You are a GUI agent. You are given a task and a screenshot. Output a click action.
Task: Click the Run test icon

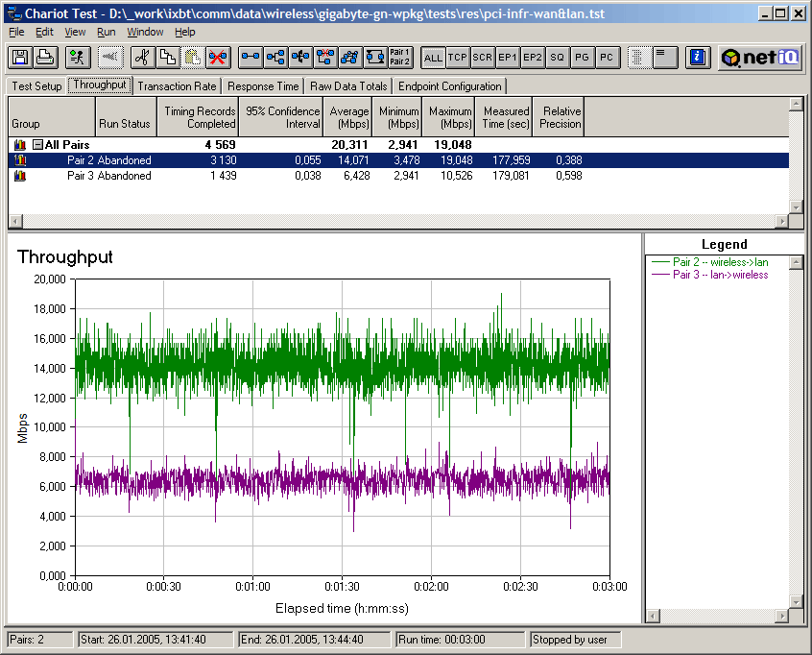coord(79,58)
